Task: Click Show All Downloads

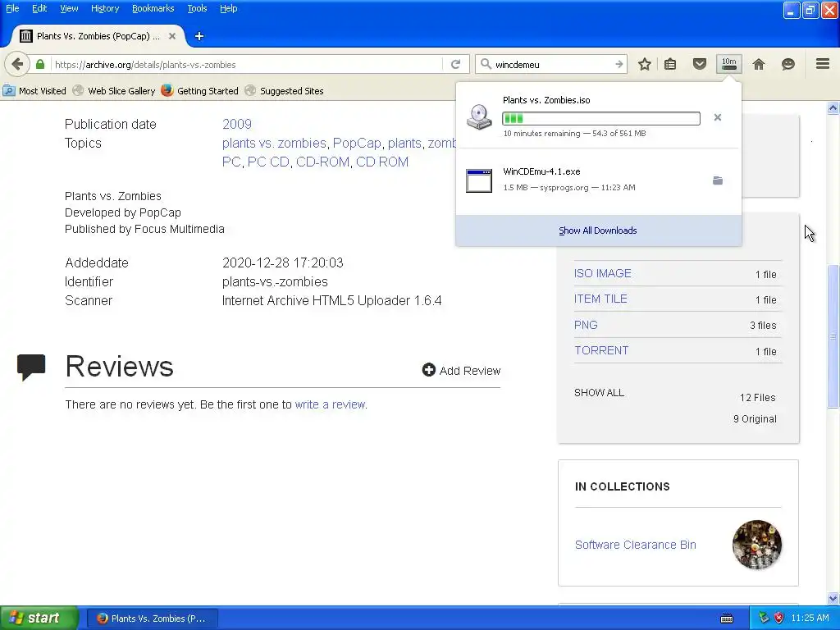Action: point(598,231)
